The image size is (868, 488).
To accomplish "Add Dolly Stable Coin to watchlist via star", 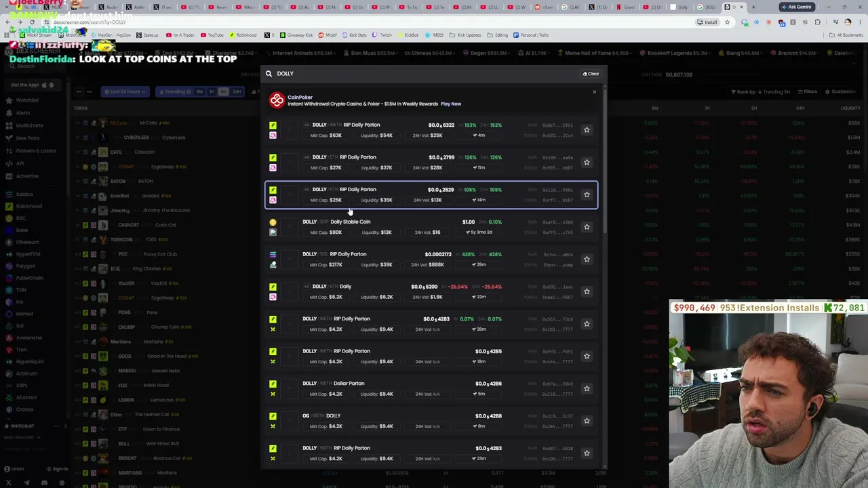I will point(587,227).
